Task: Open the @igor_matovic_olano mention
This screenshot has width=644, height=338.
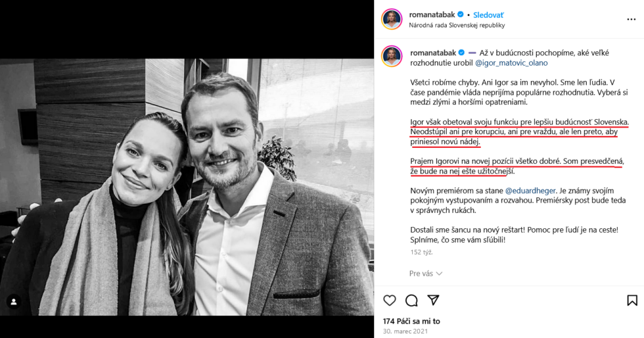Action: pyautogui.click(x=511, y=63)
